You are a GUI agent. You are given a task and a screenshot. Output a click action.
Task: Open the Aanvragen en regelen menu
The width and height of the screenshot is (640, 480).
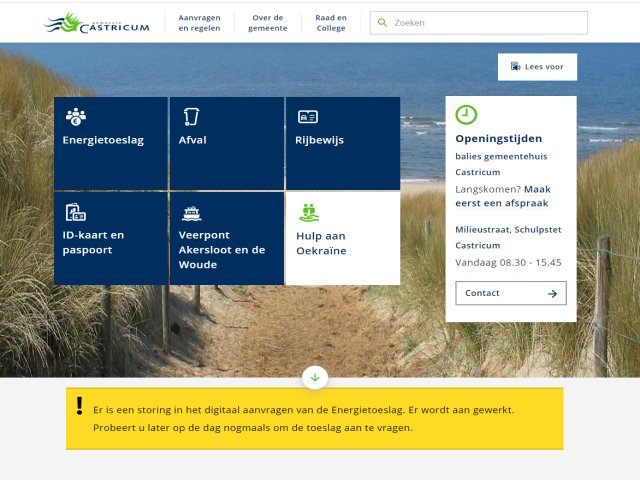199,23
